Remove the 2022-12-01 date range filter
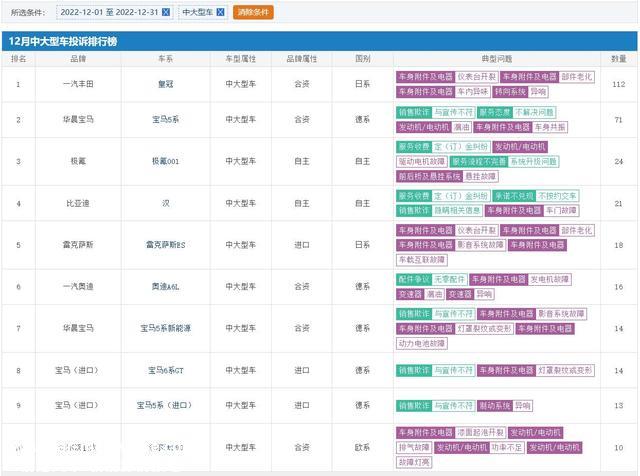640x476 pixels. click(x=166, y=12)
